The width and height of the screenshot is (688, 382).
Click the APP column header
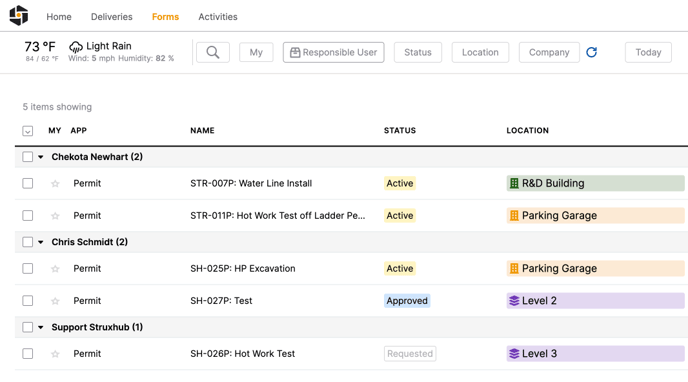79,131
